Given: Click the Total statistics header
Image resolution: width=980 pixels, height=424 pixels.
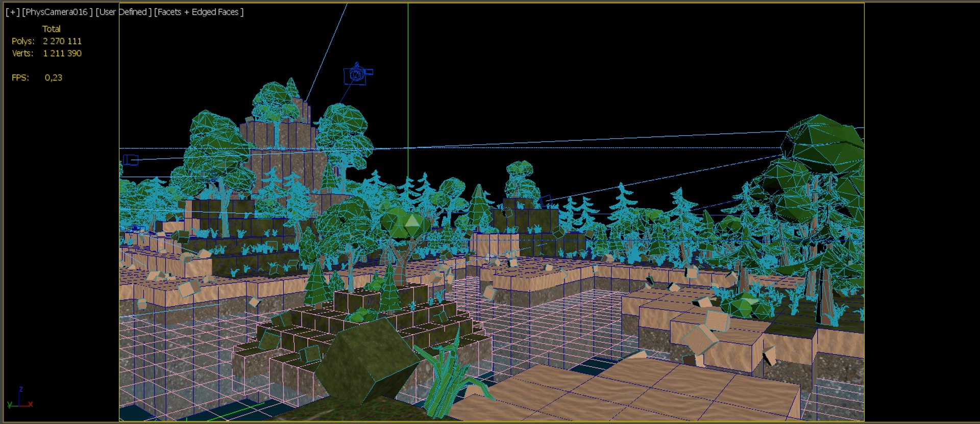Looking at the screenshot, I should tap(52, 29).
